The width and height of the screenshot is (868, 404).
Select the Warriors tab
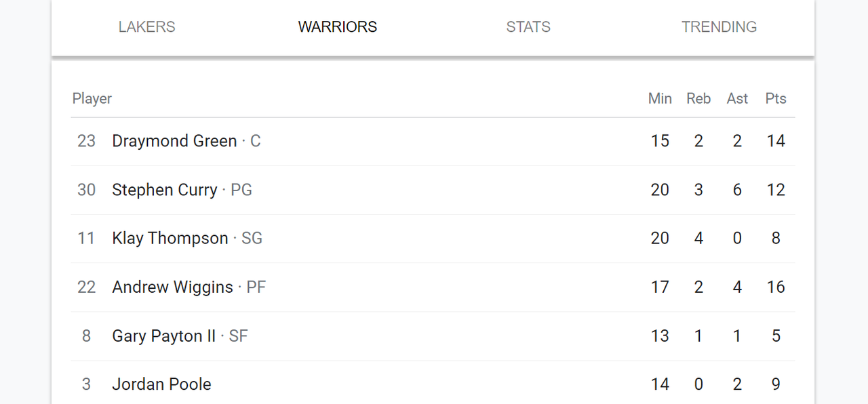tap(338, 27)
